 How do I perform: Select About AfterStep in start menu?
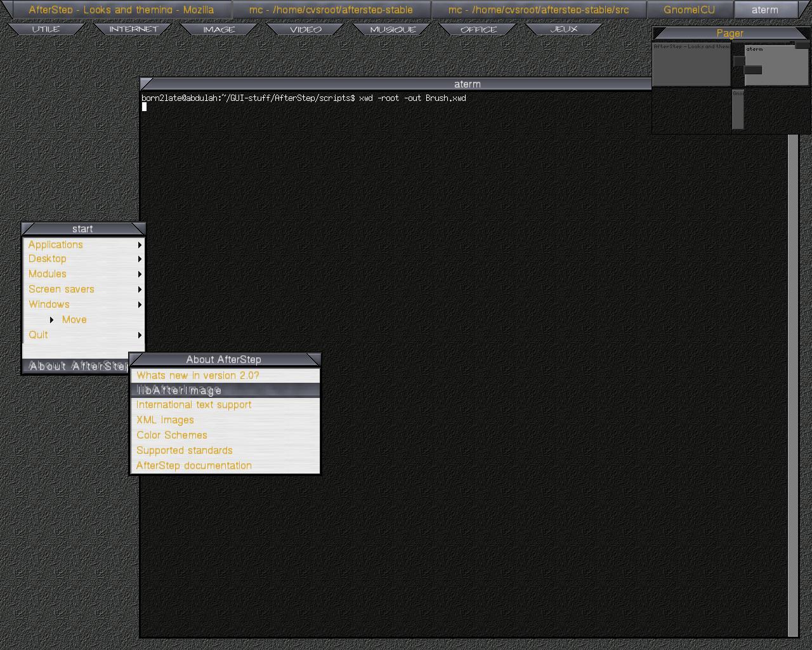pyautogui.click(x=76, y=366)
